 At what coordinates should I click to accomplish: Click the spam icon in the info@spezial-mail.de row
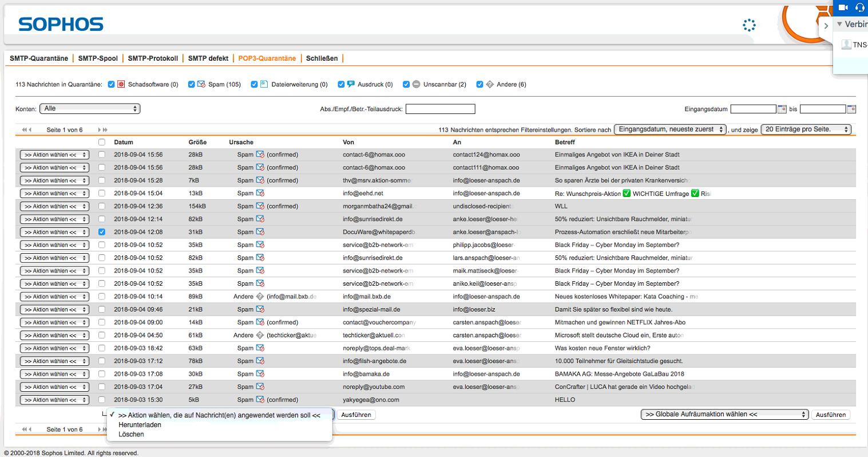point(260,309)
